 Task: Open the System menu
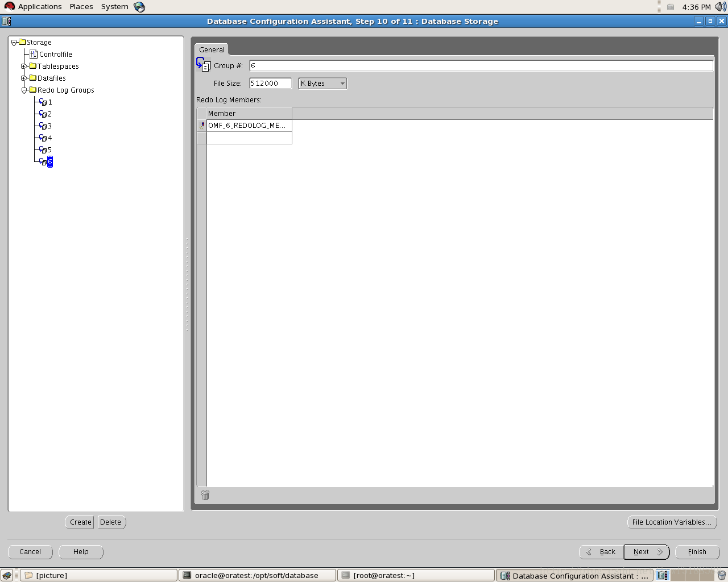[x=115, y=7]
